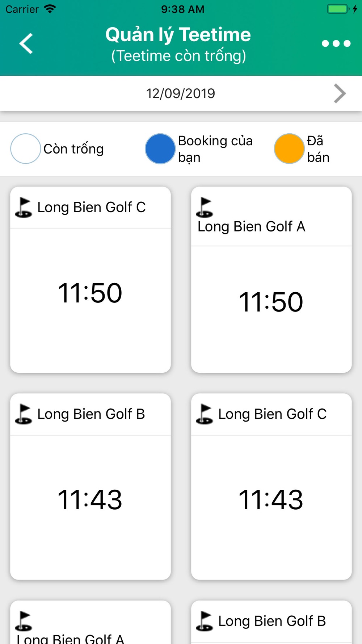362x644 pixels.
Task: Open the 12/09/2019 date picker
Action: pos(180,93)
